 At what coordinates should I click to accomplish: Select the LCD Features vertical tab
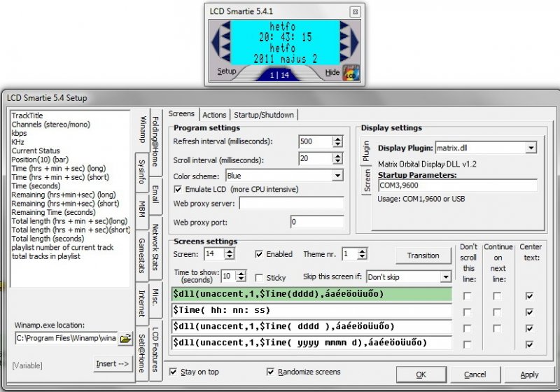pyautogui.click(x=155, y=350)
